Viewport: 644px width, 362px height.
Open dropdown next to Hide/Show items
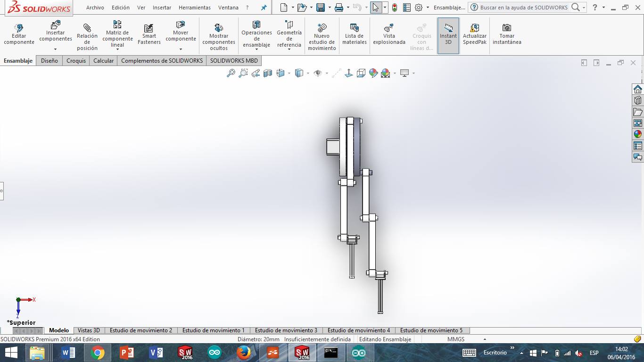click(326, 74)
